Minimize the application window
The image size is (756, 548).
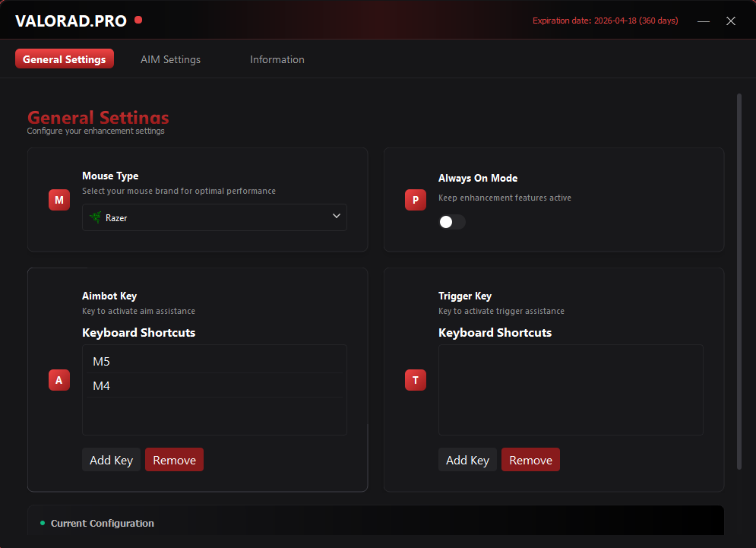[704, 21]
